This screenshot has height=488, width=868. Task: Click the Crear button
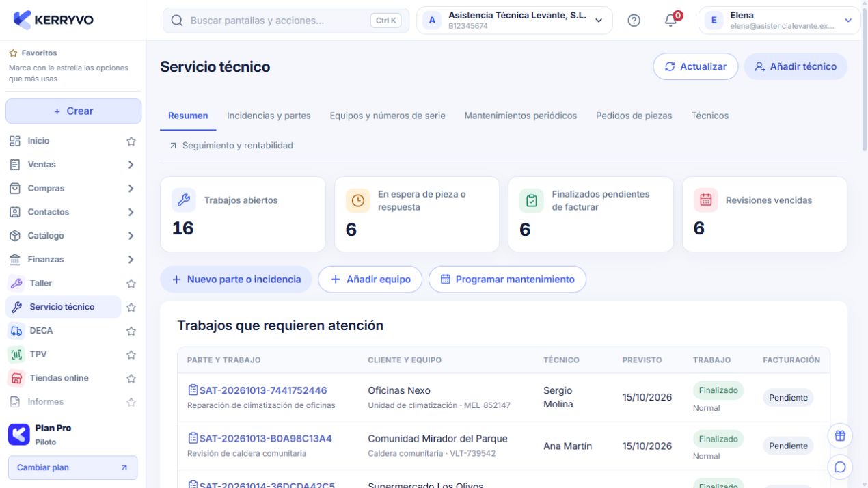pos(74,111)
